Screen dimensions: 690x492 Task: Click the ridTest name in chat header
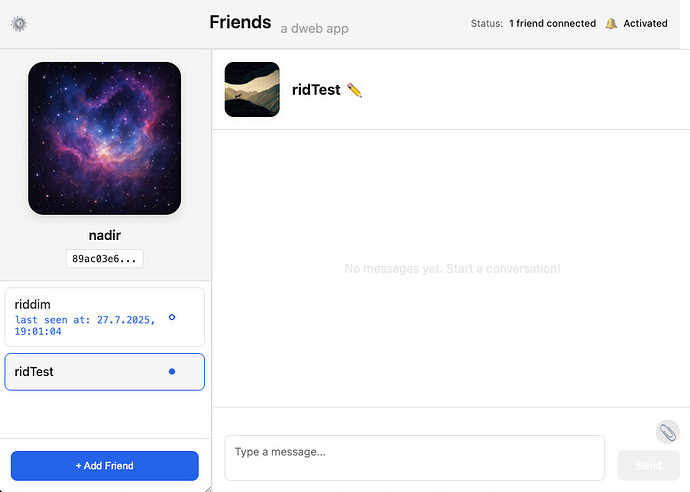[316, 90]
